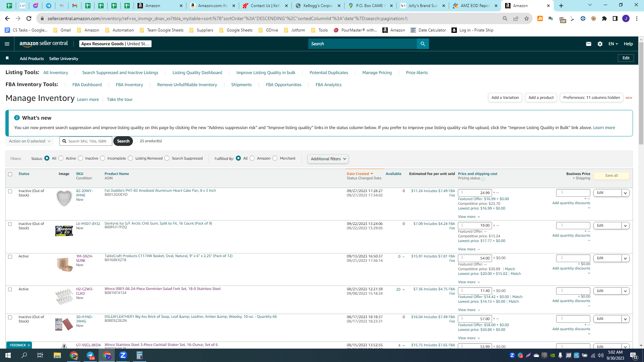Image resolution: width=644 pixels, height=362 pixels.
Task: Open the Shipments tool link
Action: tap(241, 85)
